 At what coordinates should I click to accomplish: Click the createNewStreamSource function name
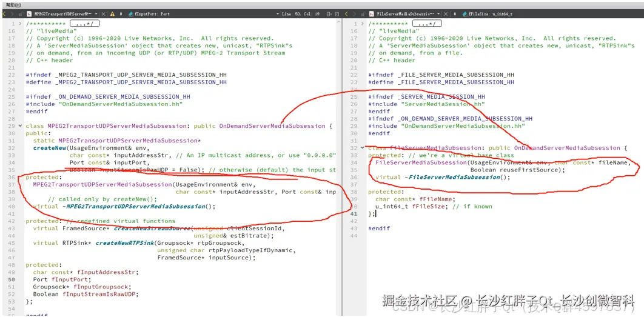tap(152, 228)
